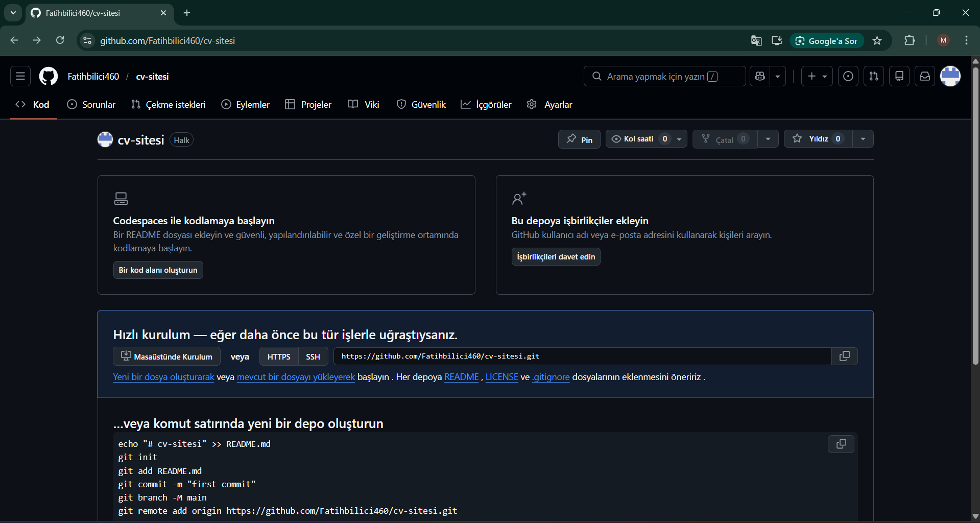Open the Viki tab
The height and width of the screenshot is (523, 980).
coord(364,104)
